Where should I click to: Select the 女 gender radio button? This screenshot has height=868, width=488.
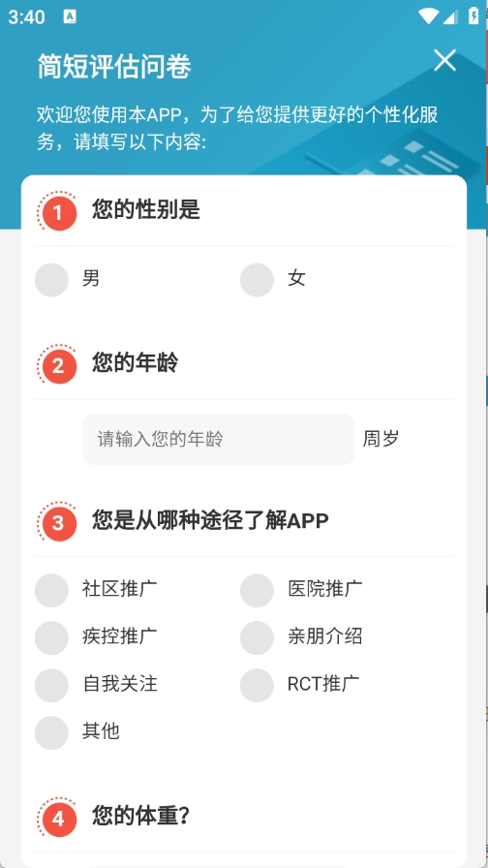[x=257, y=280]
